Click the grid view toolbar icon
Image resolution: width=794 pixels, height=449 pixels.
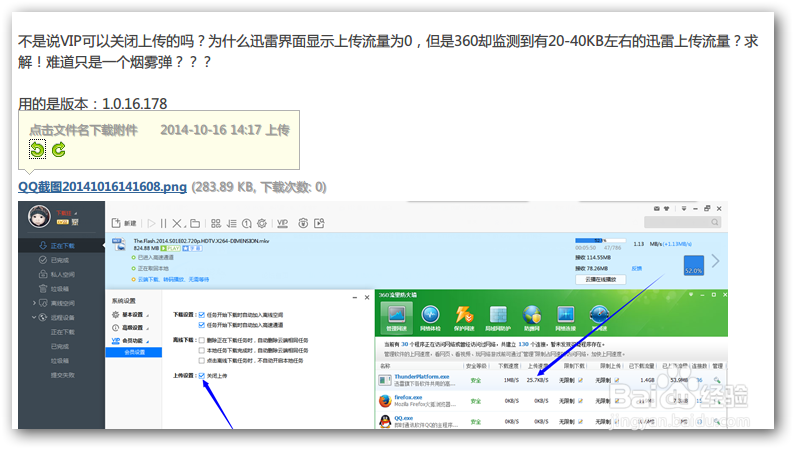(x=216, y=223)
